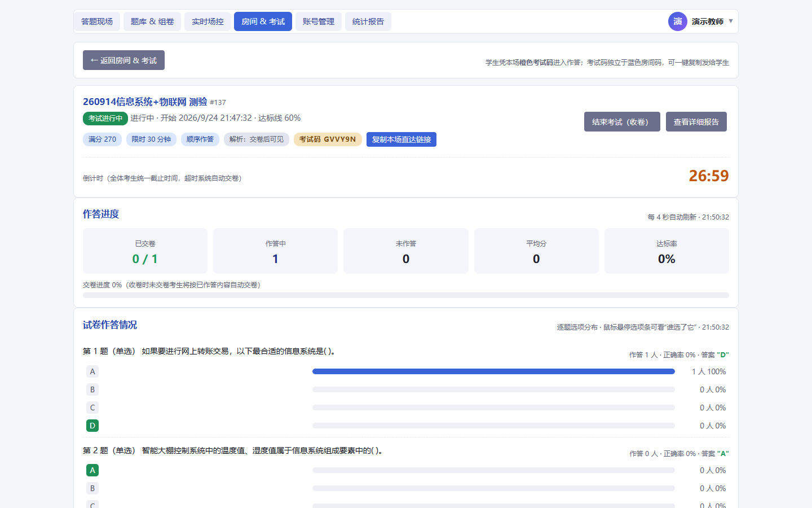Click the 顺序作答 tag
This screenshot has height=508, width=812.
point(200,139)
